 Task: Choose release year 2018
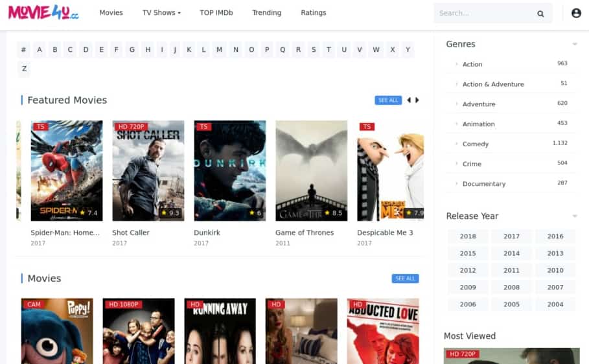[x=468, y=236]
